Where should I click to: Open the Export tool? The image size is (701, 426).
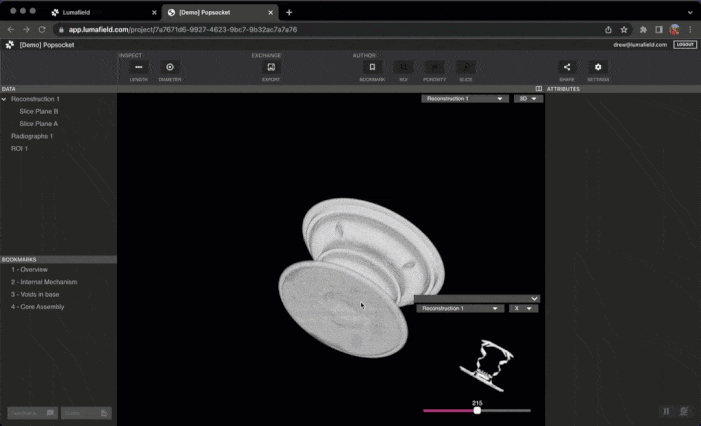point(271,67)
